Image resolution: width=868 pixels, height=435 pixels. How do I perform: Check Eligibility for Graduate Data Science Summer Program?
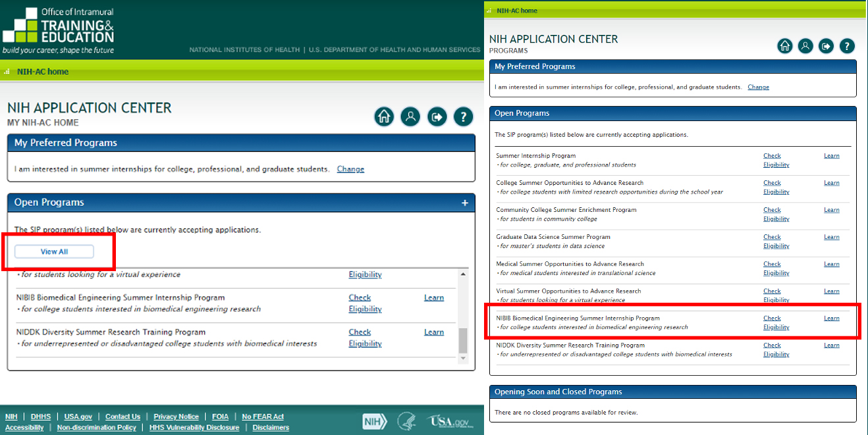click(776, 242)
